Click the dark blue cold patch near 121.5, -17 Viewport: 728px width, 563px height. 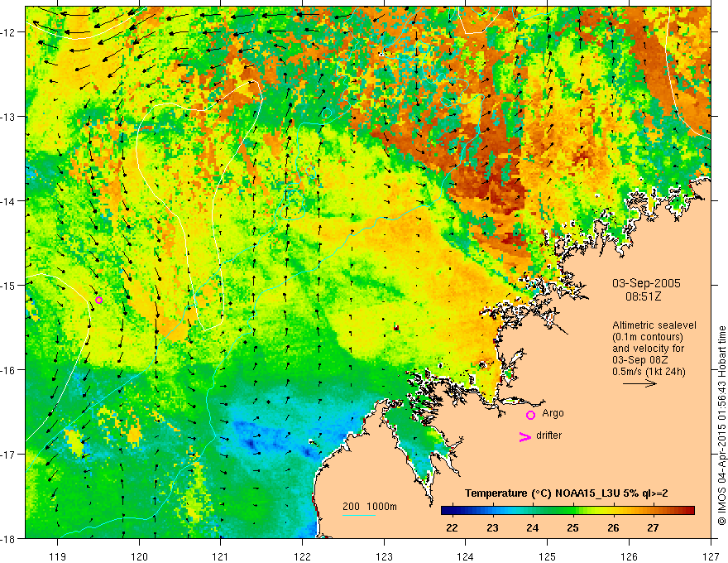(252, 444)
